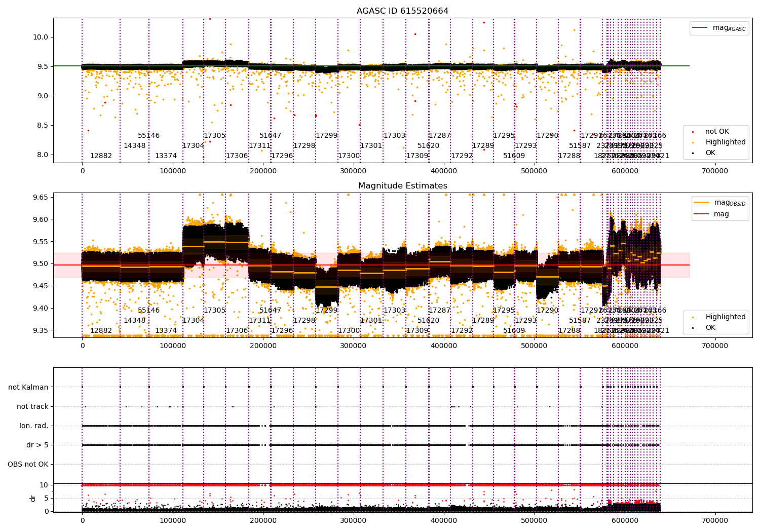The height and width of the screenshot is (532, 760).
Task: Click obsid label '17305' in the top plot
Action: pos(215,136)
